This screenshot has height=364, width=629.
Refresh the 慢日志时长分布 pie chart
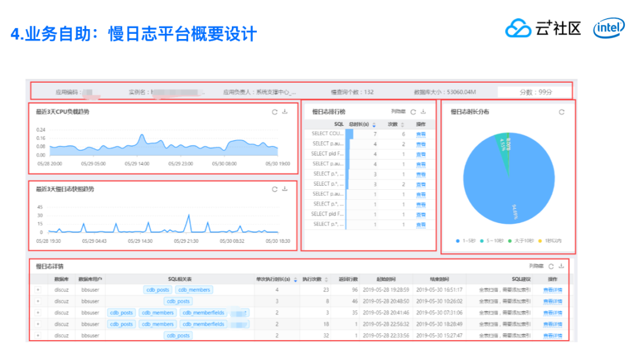click(x=561, y=112)
